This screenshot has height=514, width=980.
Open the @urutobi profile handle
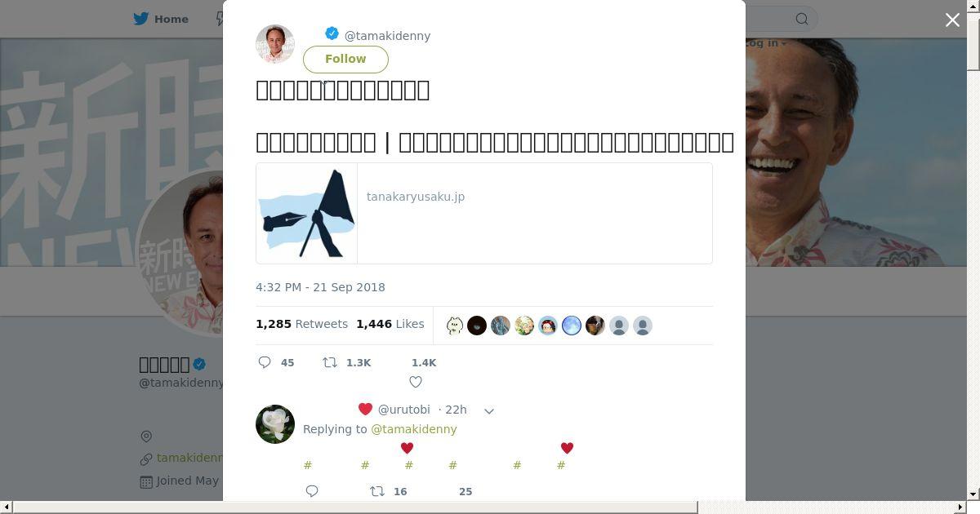(x=403, y=410)
